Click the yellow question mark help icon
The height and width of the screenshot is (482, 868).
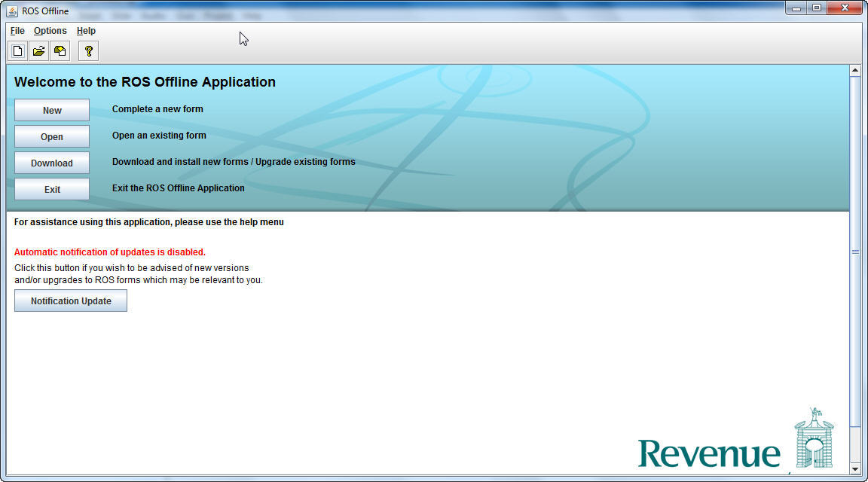[x=89, y=51]
